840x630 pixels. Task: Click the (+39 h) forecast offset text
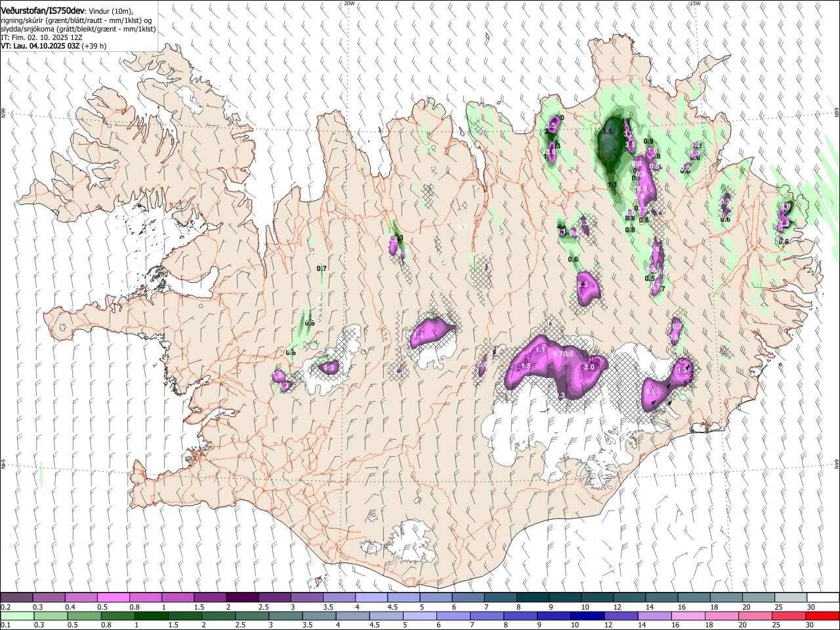pyautogui.click(x=94, y=46)
